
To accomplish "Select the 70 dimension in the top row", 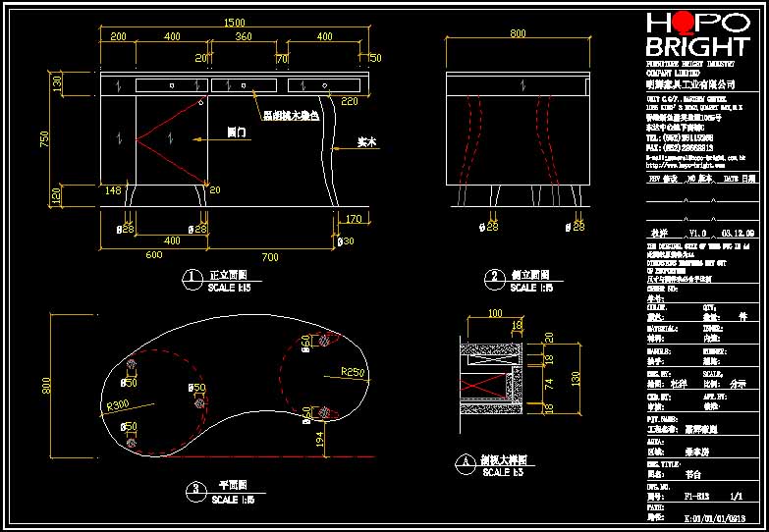I will pos(281,59).
